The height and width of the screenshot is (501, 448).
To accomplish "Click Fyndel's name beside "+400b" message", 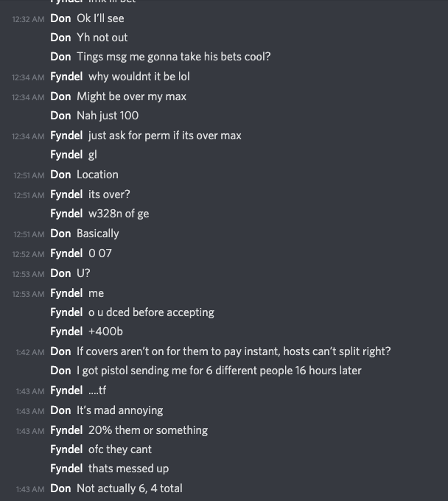I will (66, 332).
